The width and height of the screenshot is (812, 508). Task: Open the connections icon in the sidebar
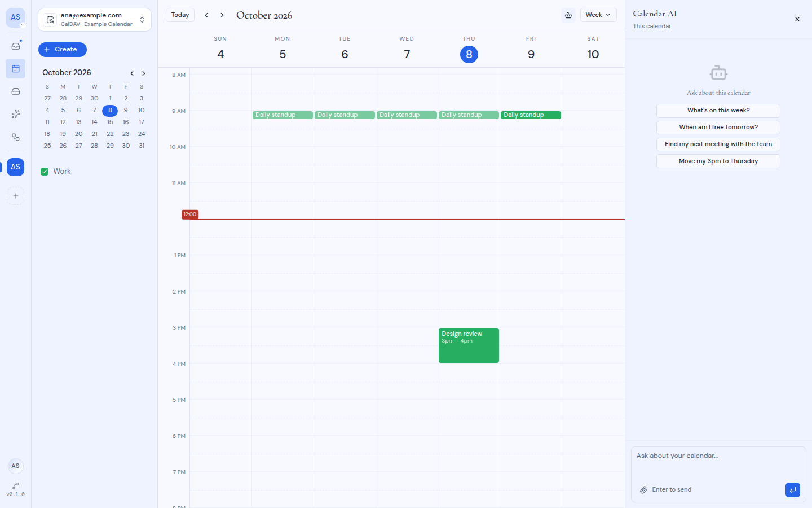[16, 137]
